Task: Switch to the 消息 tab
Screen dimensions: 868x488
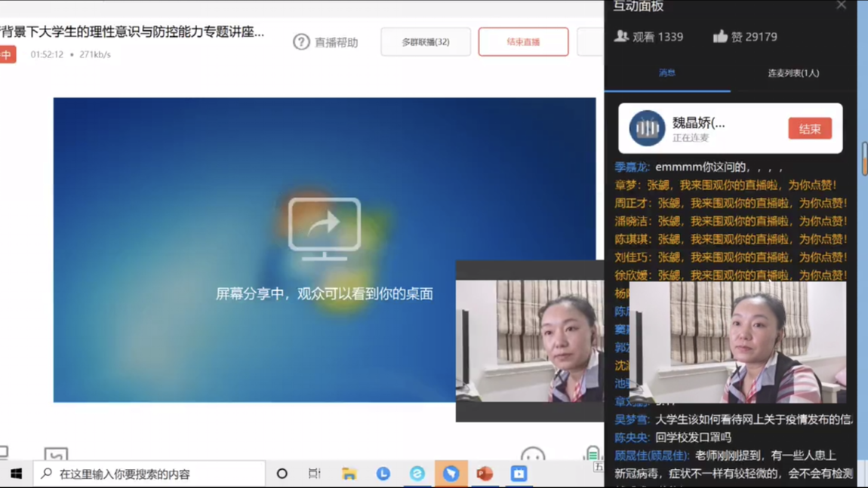Action: (666, 73)
